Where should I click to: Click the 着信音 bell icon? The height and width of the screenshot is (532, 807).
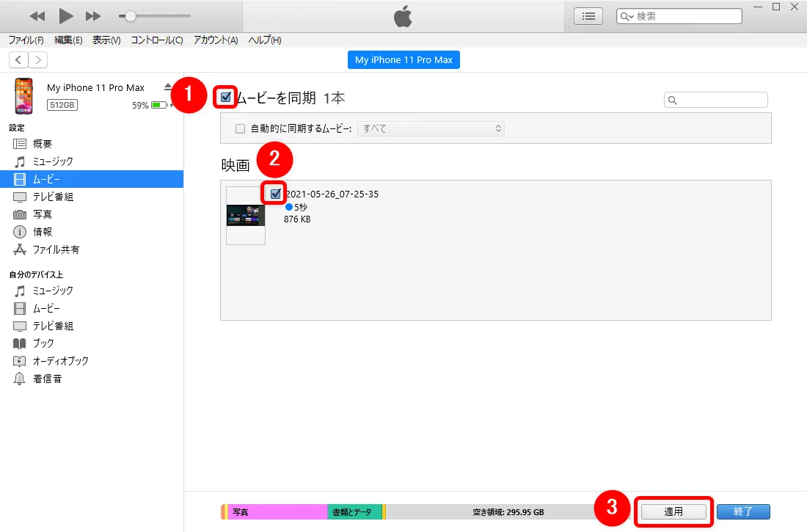click(20, 379)
